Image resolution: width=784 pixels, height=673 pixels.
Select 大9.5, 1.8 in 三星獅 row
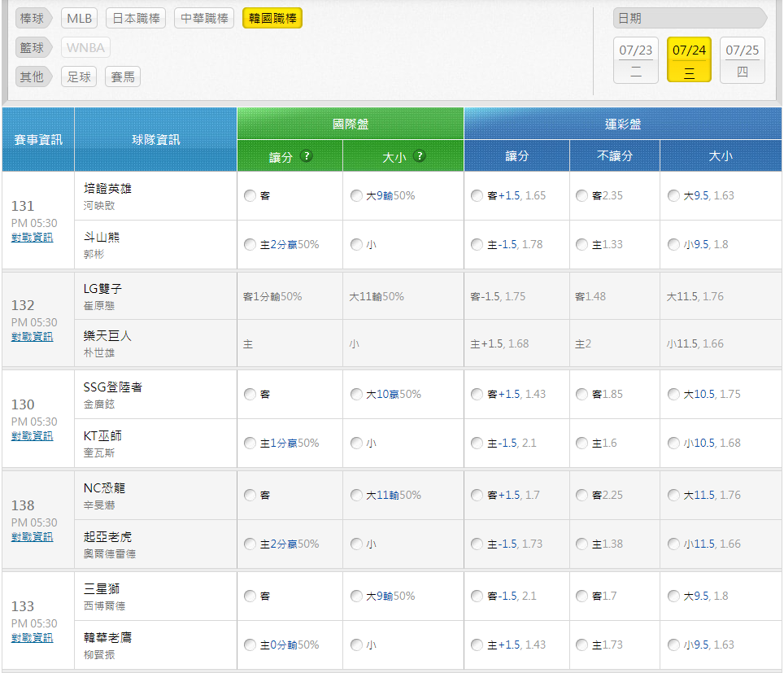click(x=674, y=596)
